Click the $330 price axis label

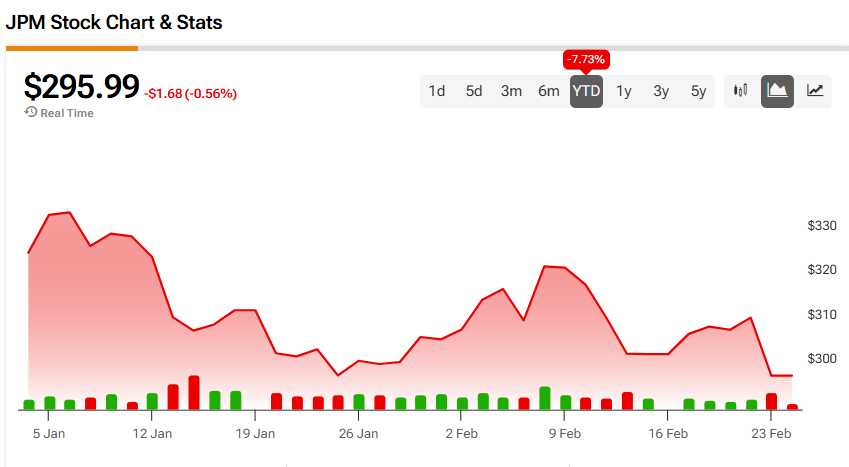pos(822,225)
